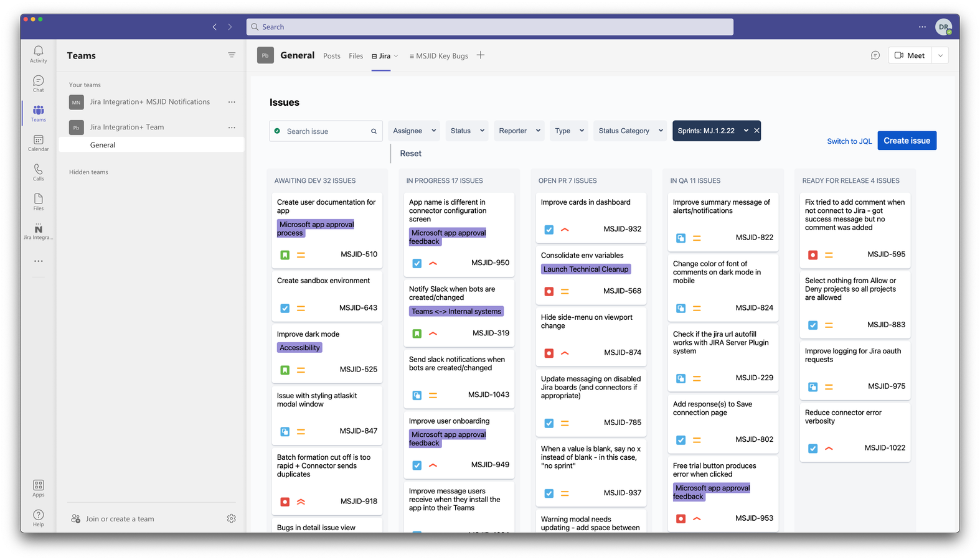Click the Launch Technical Cleanup label
This screenshot has height=560, width=980.
(586, 269)
